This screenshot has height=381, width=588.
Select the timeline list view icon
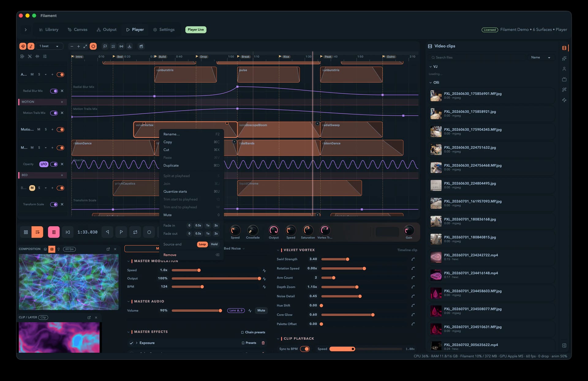pos(37,232)
